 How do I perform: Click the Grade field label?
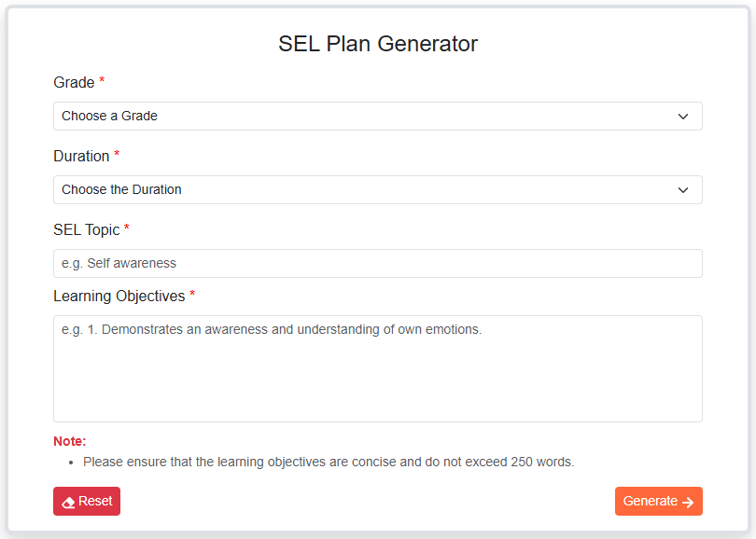[x=71, y=82]
